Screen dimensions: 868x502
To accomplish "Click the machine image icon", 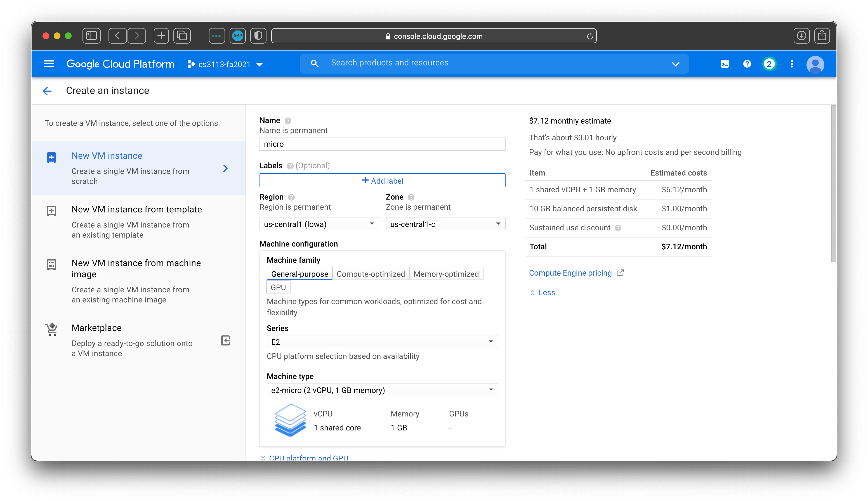I will [x=51, y=264].
